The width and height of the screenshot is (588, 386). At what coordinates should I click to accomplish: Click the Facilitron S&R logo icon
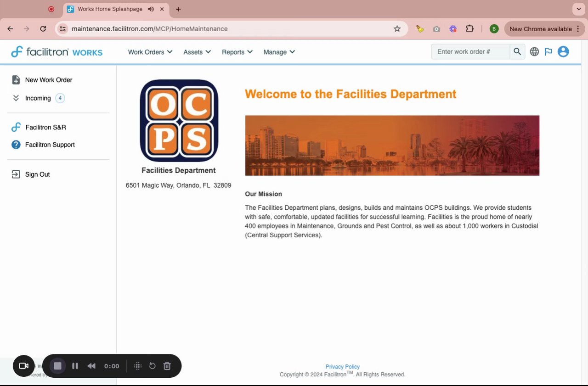pos(16,127)
